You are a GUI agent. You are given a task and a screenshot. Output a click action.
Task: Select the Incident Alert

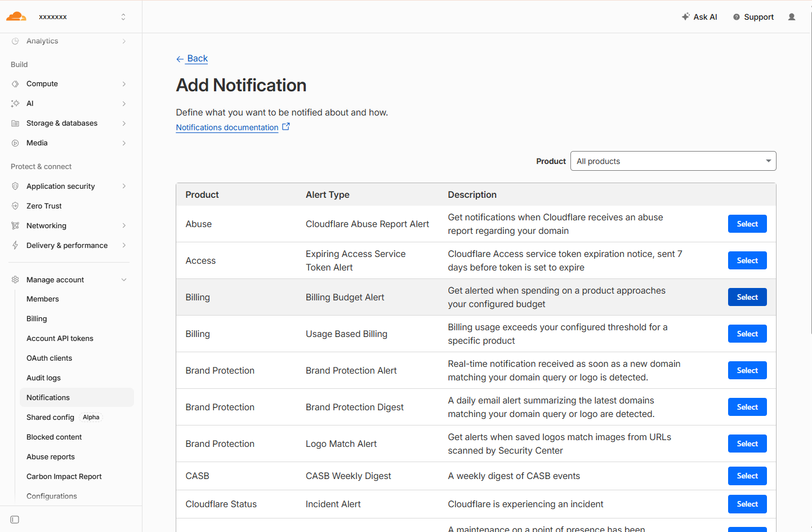point(747,504)
